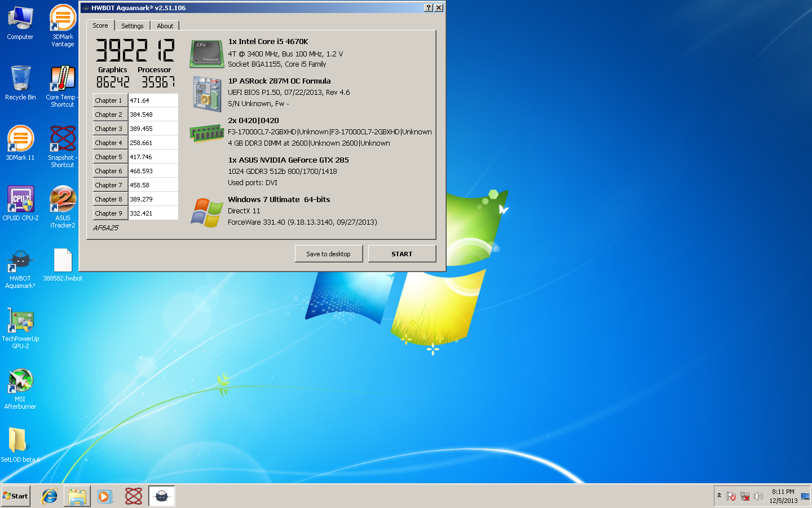The image size is (812, 508).
Task: Click '1x Intel Core i5 4670K' text
Action: click(x=268, y=41)
